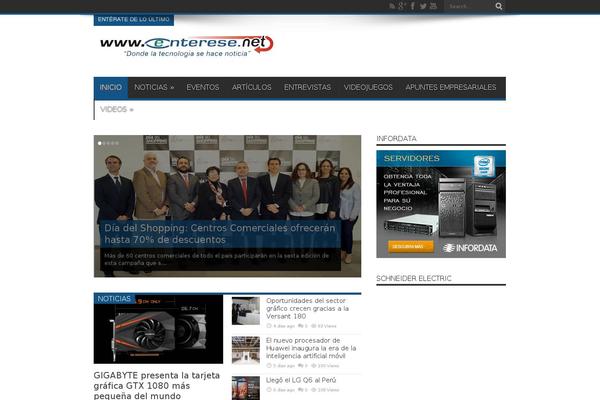Open the RSS feed icon
This screenshot has height=400, width=600.
coord(392,6)
